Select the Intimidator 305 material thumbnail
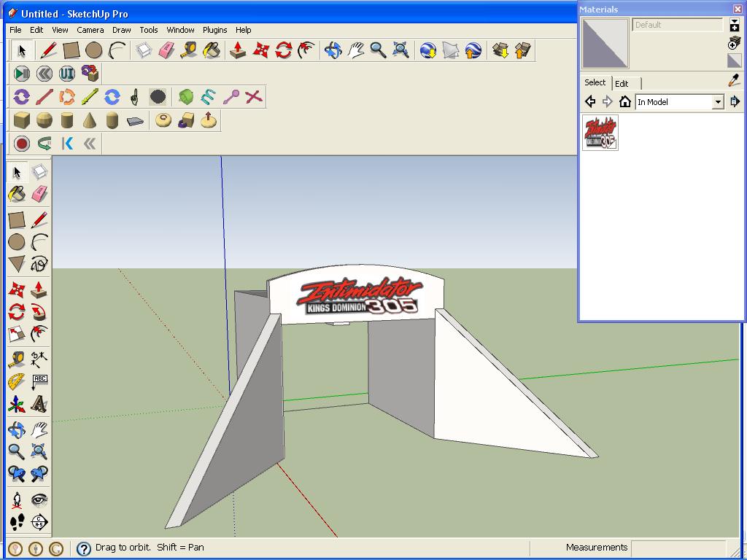This screenshot has height=560, width=747. click(x=600, y=133)
